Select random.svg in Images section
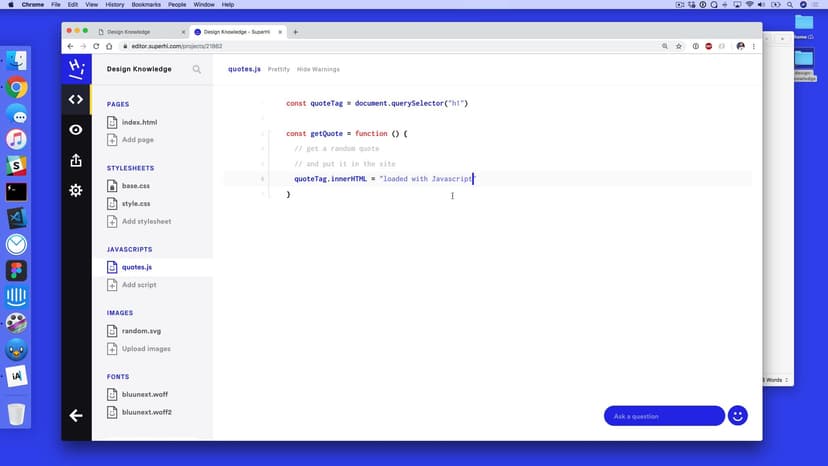 click(141, 331)
